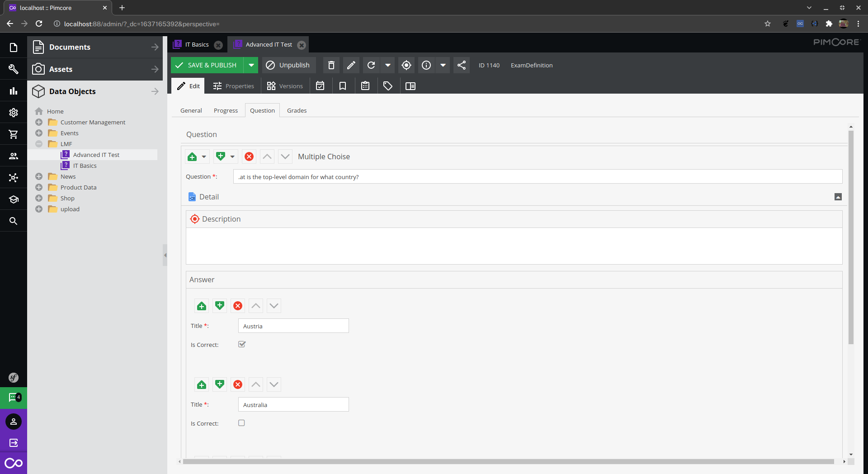Open the Versions tab
This screenshot has height=474, width=868.
point(285,86)
